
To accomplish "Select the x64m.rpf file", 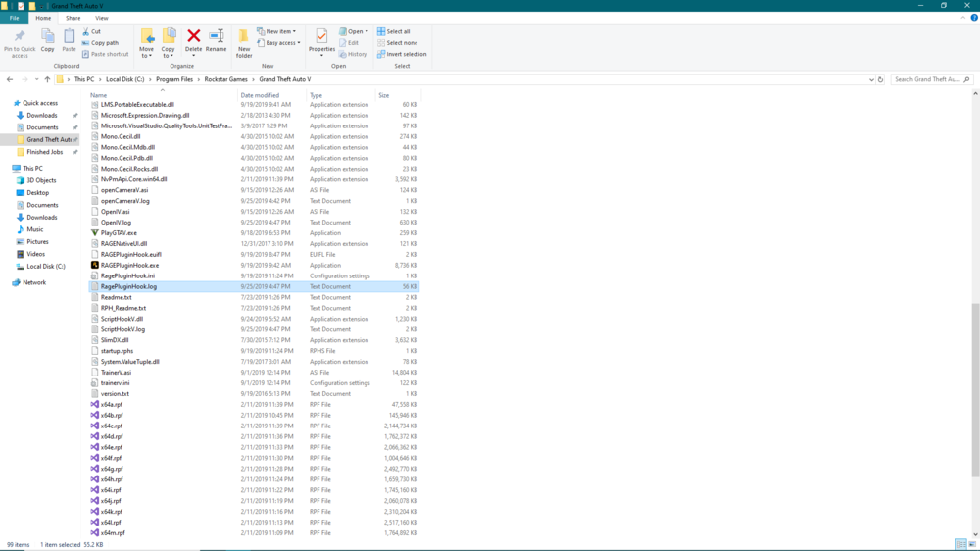I will click(x=255, y=533).
